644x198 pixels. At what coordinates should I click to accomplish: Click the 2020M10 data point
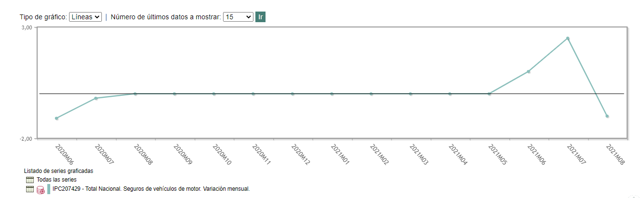[214, 94]
